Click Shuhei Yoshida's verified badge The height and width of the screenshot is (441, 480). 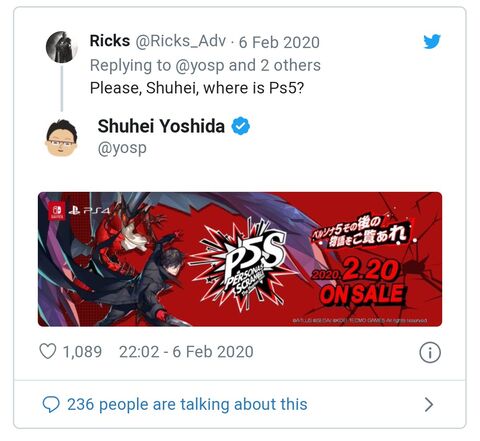point(241,126)
